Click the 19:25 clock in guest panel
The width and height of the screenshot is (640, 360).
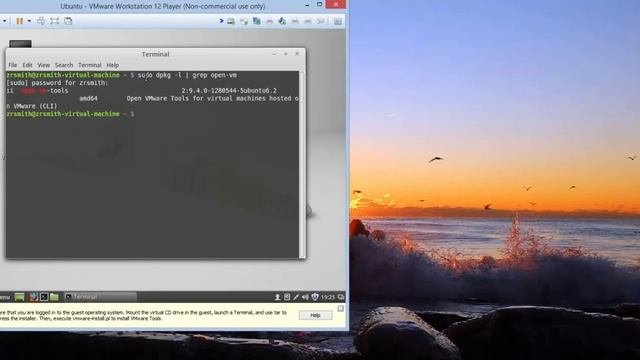328,297
